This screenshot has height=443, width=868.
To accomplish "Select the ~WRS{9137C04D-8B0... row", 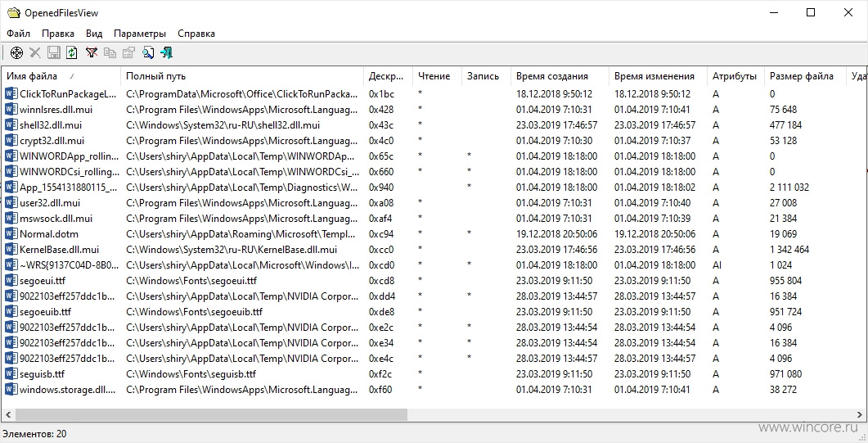I will point(434,264).
